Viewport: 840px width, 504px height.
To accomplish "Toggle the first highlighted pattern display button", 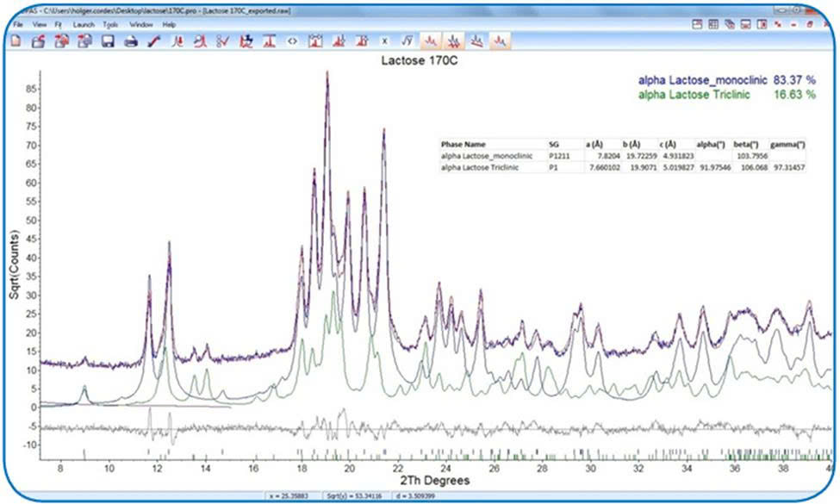I will pyautogui.click(x=431, y=41).
